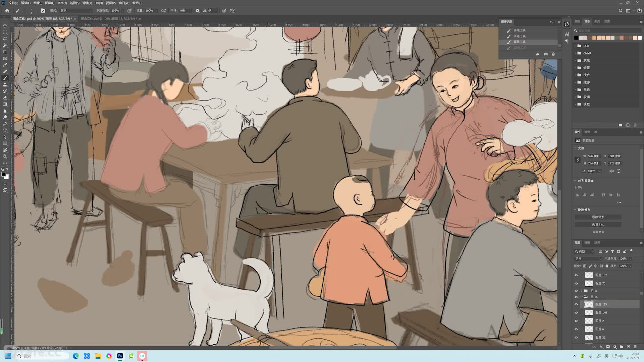This screenshot has height=362, width=644.
Task: Hide layer 图层 140
Action: (x=576, y=313)
